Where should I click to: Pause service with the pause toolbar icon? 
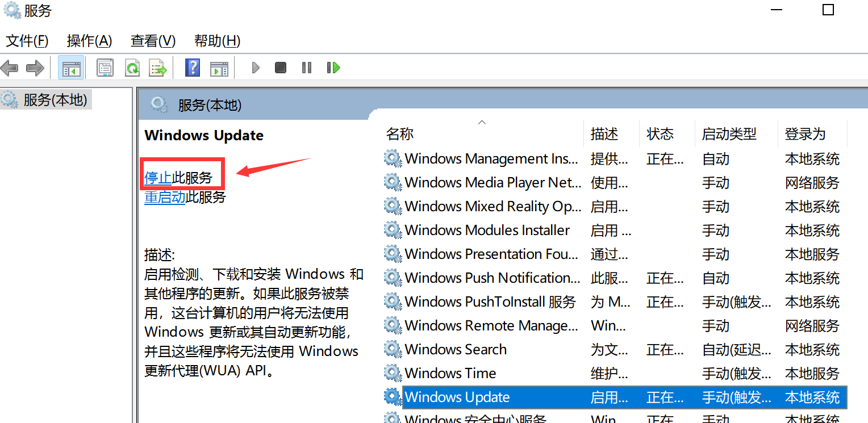click(307, 68)
